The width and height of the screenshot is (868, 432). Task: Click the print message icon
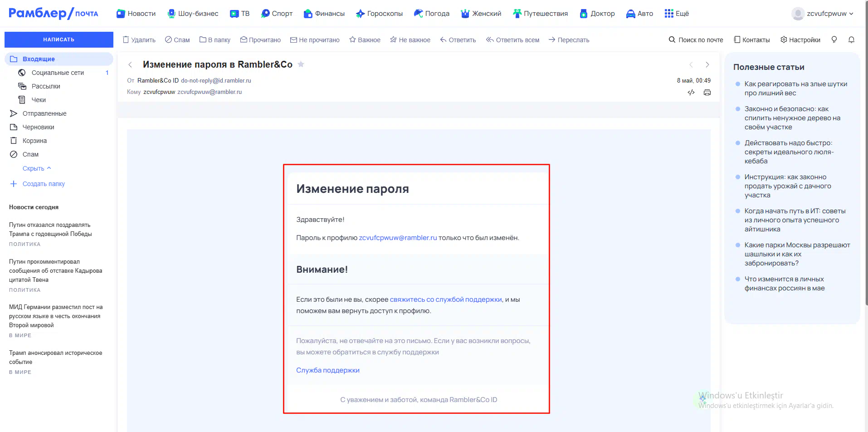pos(707,93)
